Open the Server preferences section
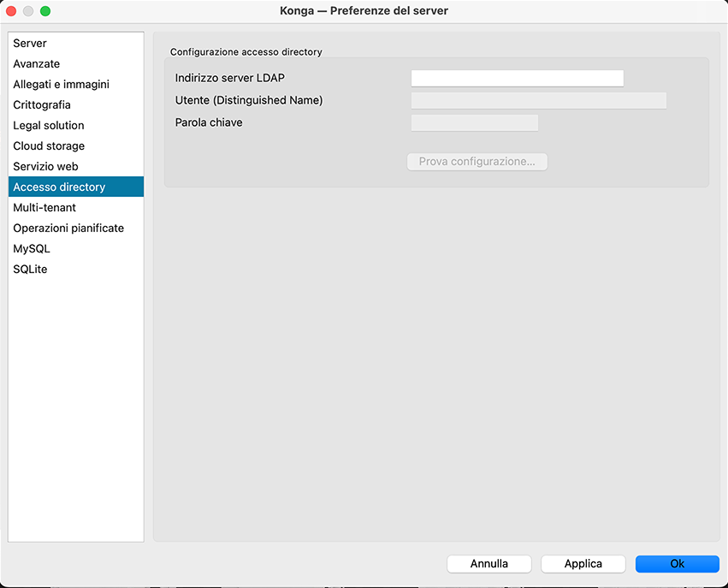The width and height of the screenshot is (728, 588). click(x=30, y=44)
